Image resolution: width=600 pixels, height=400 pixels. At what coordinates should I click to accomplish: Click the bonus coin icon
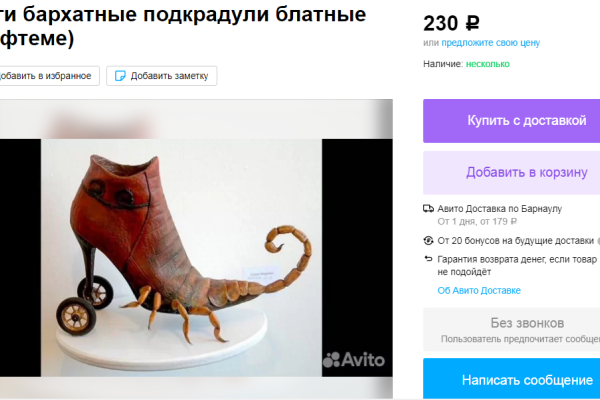(428, 241)
